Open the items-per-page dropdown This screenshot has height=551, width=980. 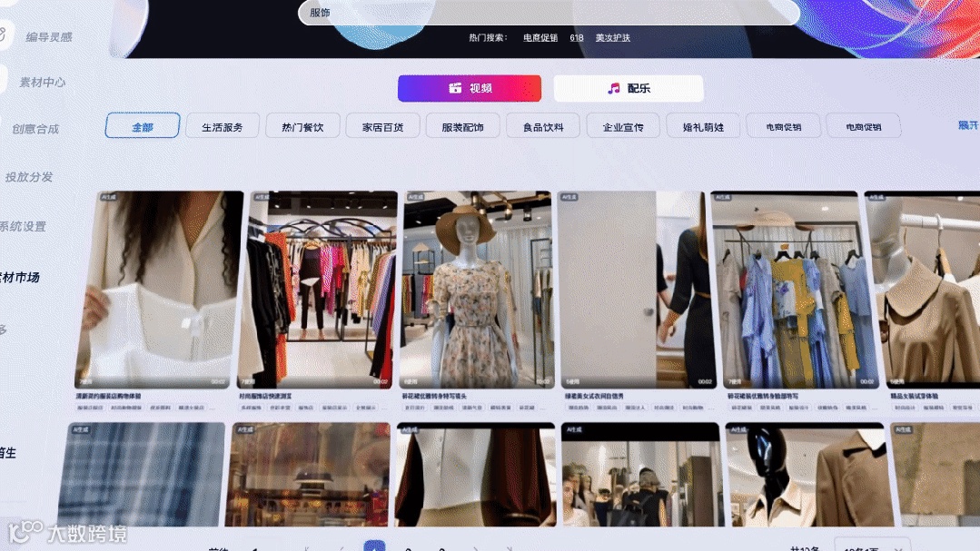[870, 547]
